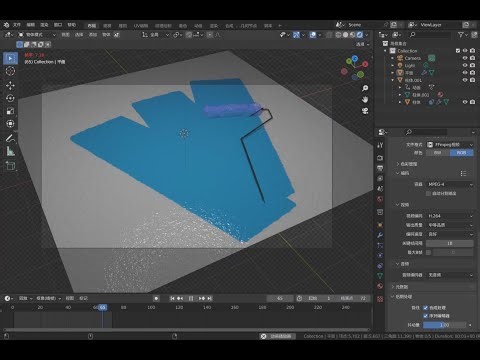Open the File menu
480x360 pixels.
[17, 25]
